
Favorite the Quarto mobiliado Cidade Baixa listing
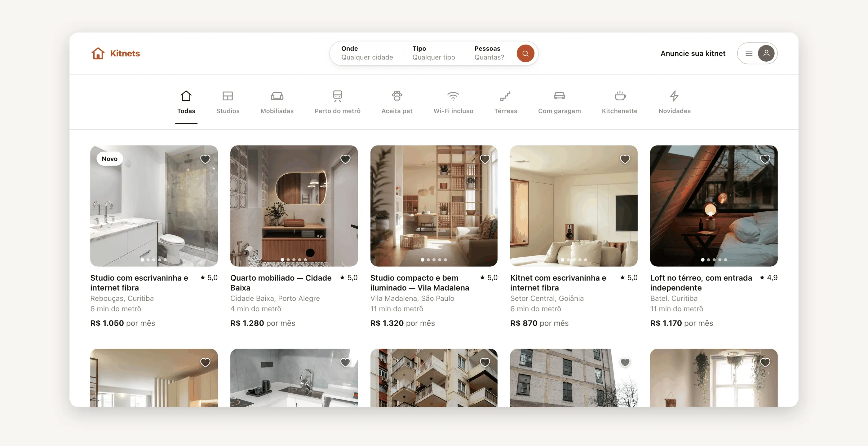click(x=345, y=159)
